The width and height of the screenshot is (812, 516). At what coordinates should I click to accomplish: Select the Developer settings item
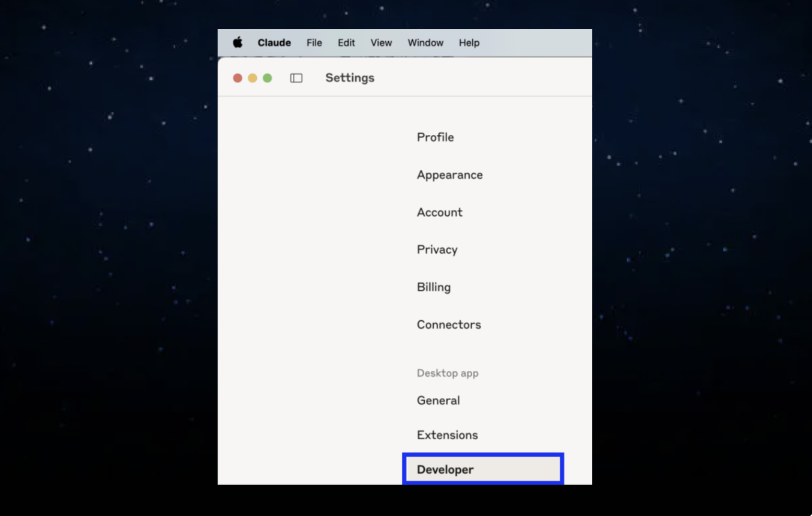click(x=483, y=469)
